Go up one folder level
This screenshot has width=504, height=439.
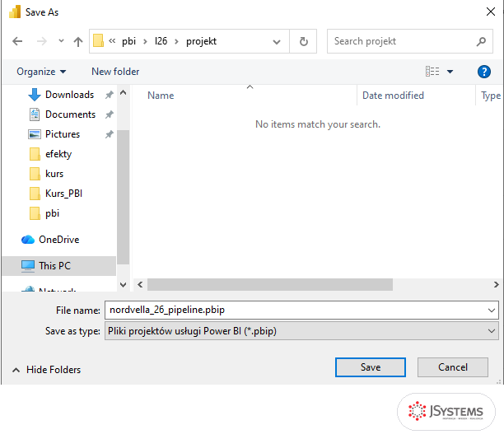click(78, 41)
